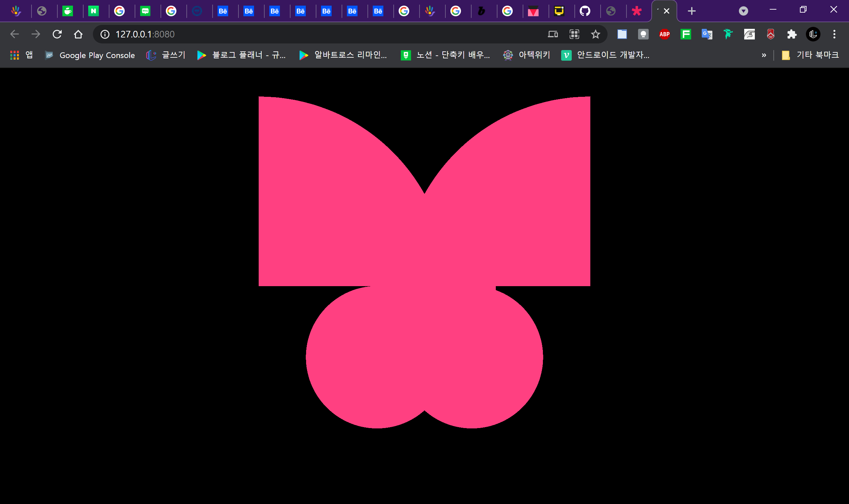Open the Google Play Console bookmark

pyautogui.click(x=90, y=55)
